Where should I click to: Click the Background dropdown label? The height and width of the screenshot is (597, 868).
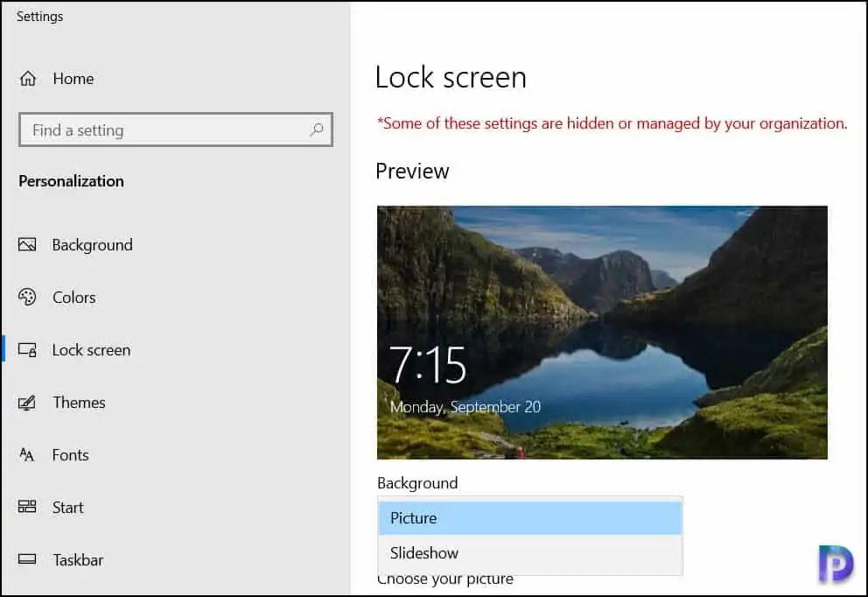[417, 483]
